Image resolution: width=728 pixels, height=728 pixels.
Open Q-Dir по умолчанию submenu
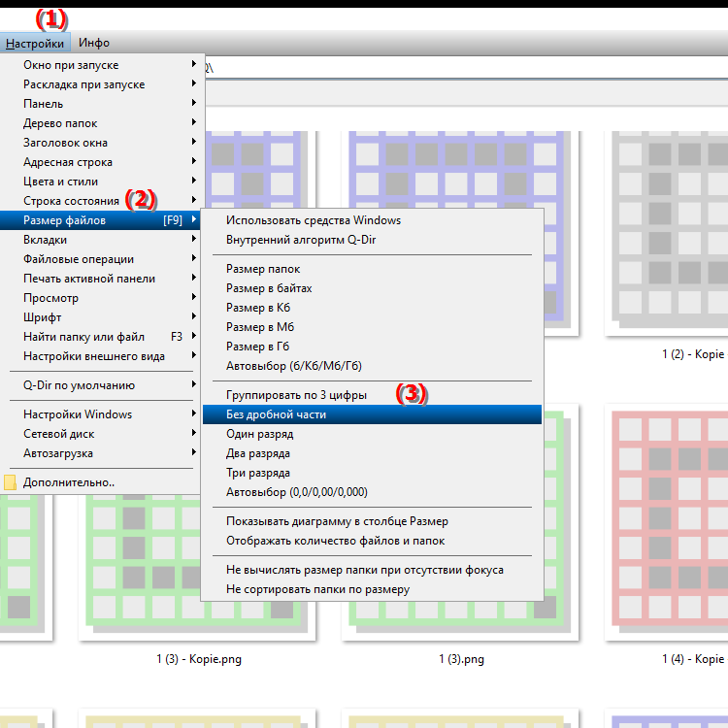tap(101, 385)
